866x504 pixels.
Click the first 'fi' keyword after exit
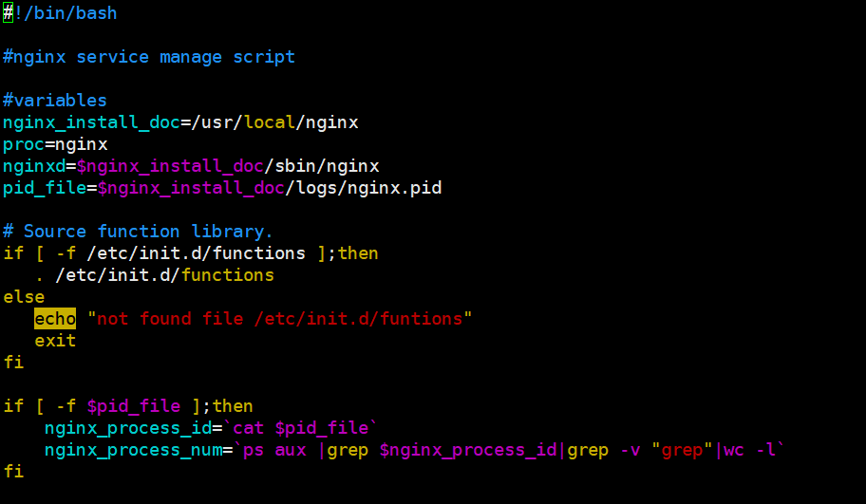(13, 363)
